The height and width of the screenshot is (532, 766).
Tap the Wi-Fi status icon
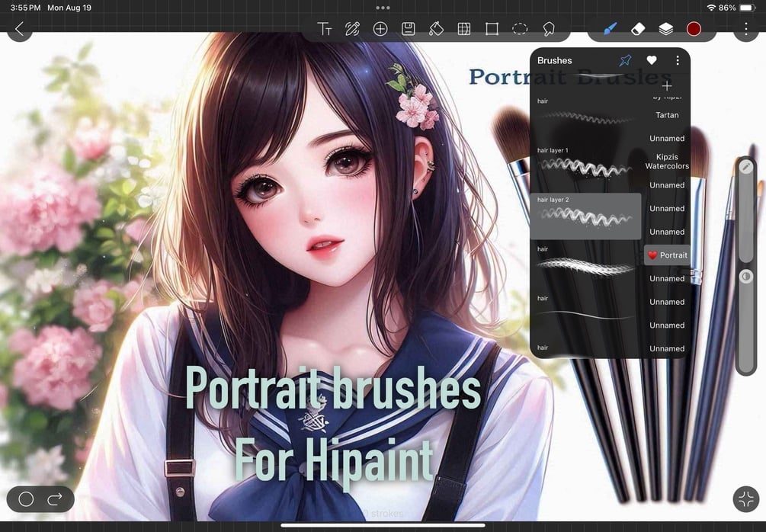711,8
